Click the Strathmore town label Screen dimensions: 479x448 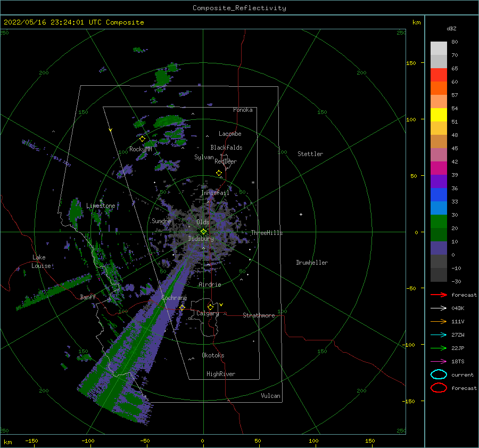259,315
